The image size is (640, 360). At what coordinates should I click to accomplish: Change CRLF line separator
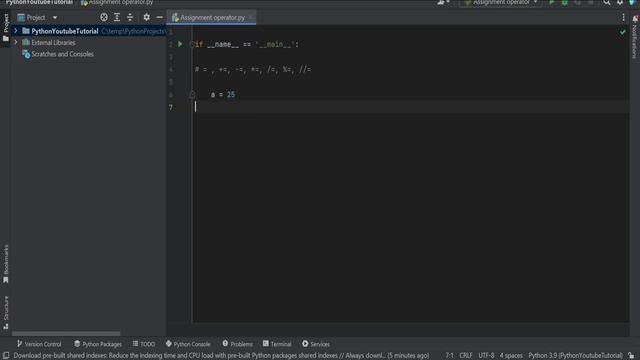coord(466,356)
